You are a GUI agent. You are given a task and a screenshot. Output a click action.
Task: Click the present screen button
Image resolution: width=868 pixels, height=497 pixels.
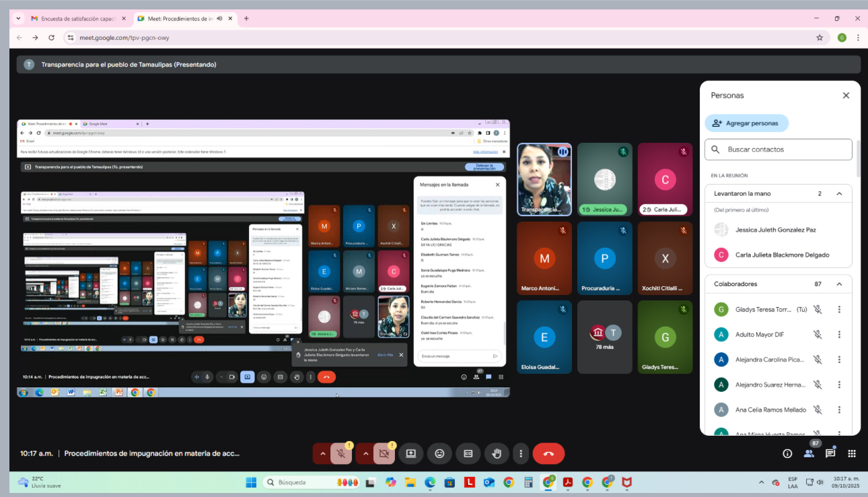[410, 454]
